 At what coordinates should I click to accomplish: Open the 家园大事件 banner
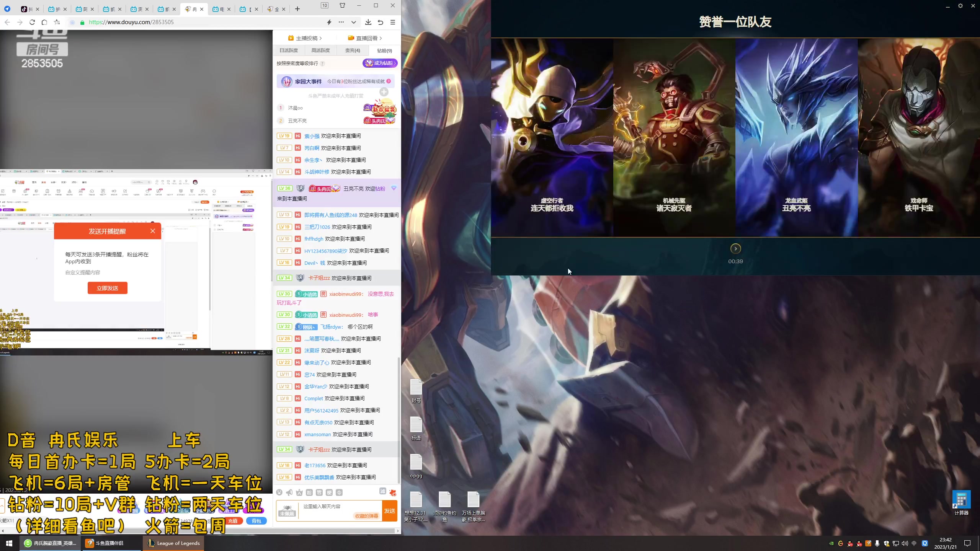336,81
